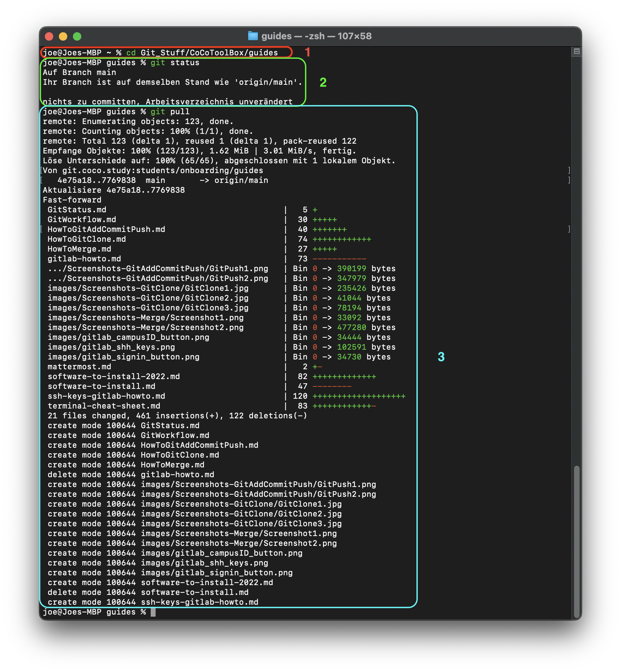
Task: Click the line starting 'Empfange Objekte: 100%'
Action: 199,151
